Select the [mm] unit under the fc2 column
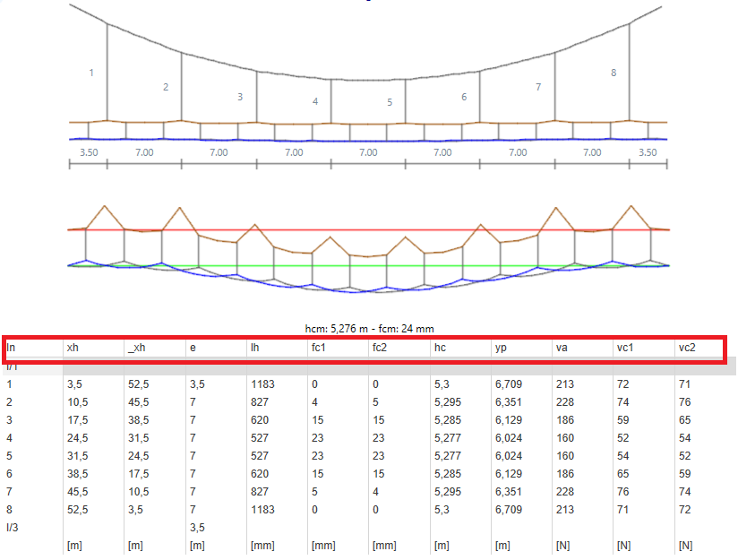The height and width of the screenshot is (560, 738). click(x=384, y=546)
